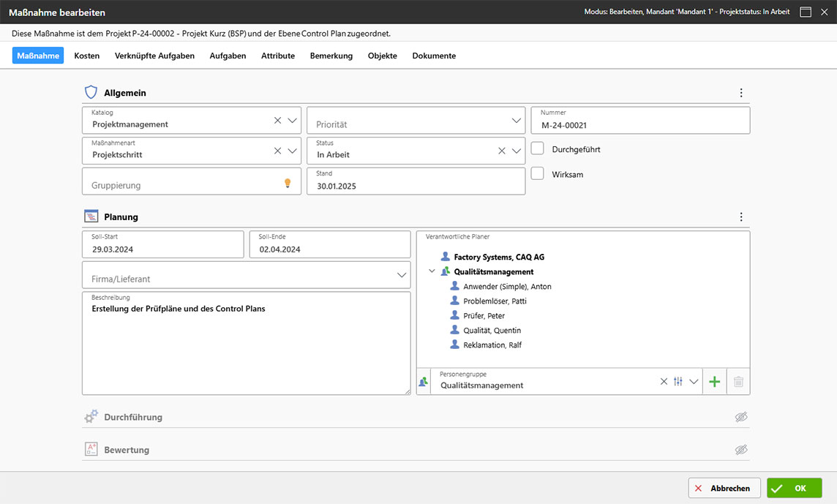This screenshot has width=837, height=504.
Task: Click the lightbulb icon in Gruppierung field
Action: (288, 183)
